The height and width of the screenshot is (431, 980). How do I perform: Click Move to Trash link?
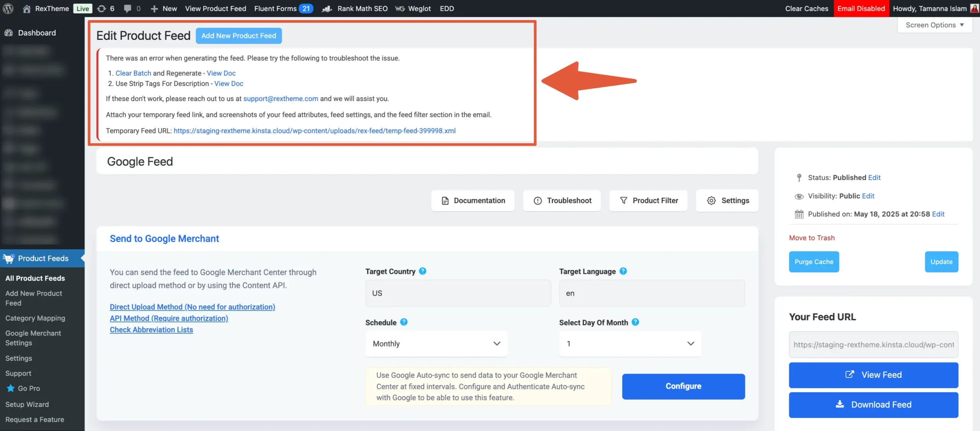click(812, 238)
